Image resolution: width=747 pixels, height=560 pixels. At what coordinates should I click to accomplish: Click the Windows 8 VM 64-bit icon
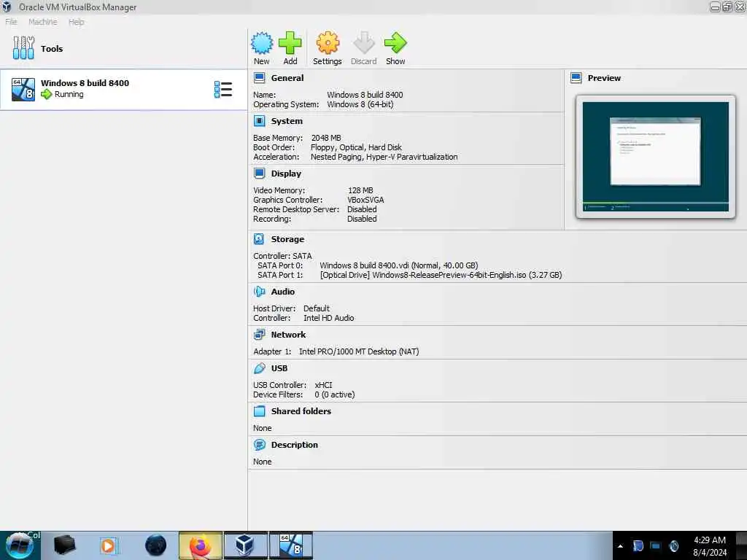click(x=23, y=90)
